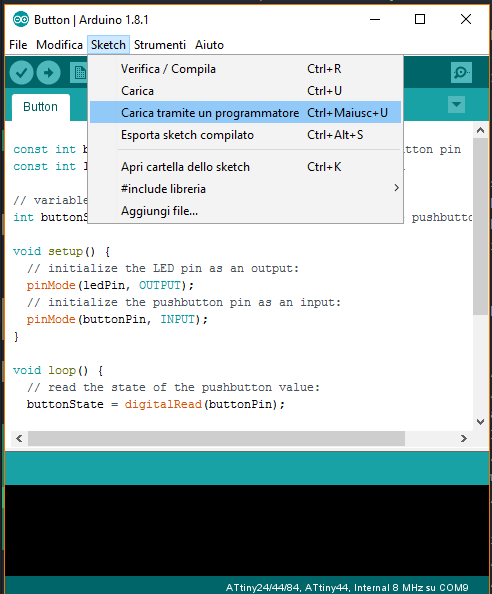
Task: Click the vertical scrollbar thumb
Action: pyautogui.click(x=480, y=226)
